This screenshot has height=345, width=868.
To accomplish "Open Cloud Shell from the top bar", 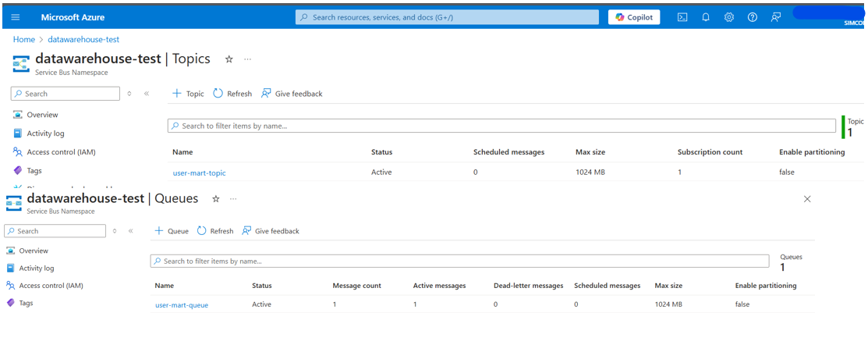I will 683,17.
